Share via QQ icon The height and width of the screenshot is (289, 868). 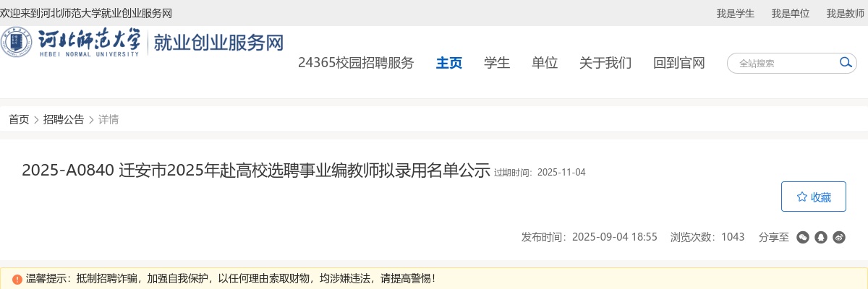821,237
